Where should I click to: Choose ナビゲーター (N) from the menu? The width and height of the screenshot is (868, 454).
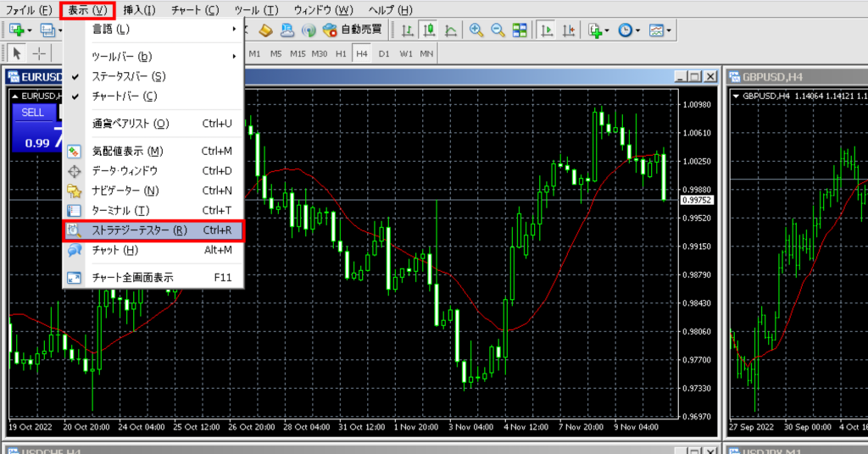click(153, 191)
